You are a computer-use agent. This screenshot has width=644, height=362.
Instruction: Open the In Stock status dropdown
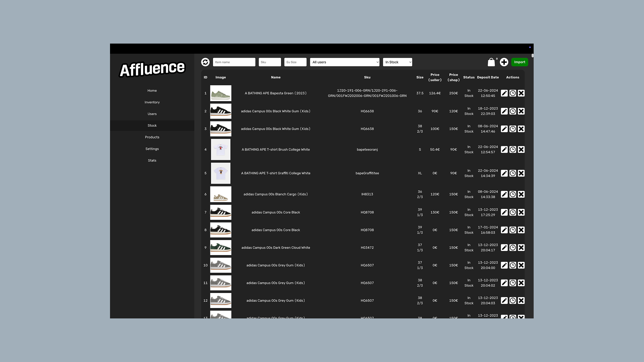[x=397, y=62]
